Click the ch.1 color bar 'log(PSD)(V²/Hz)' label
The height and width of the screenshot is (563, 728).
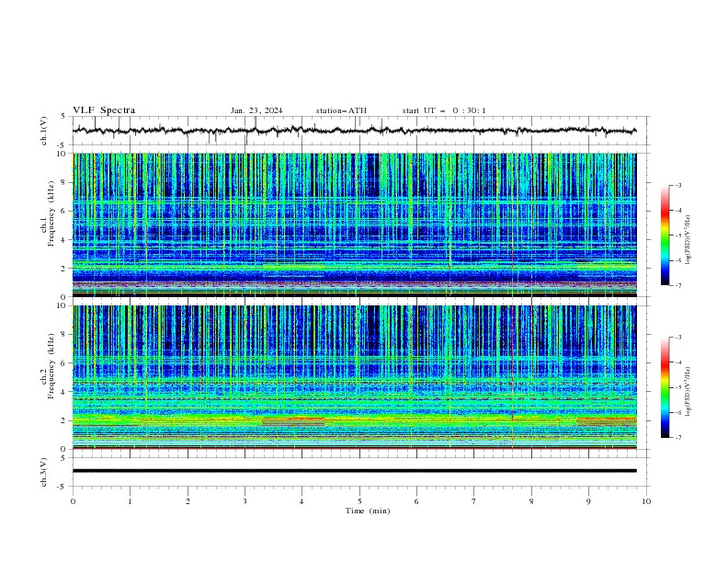point(688,240)
